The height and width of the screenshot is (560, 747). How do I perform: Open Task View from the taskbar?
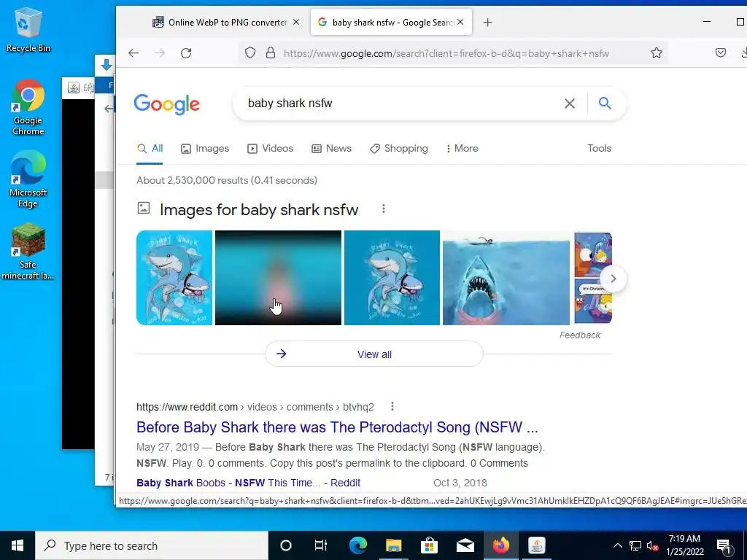click(321, 545)
